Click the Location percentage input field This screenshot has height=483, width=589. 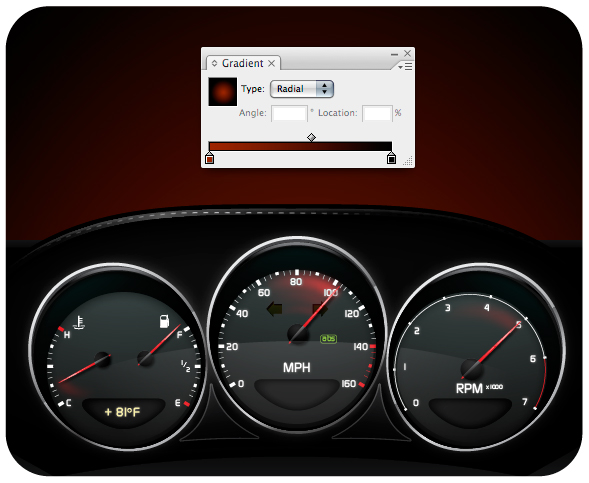point(378,113)
